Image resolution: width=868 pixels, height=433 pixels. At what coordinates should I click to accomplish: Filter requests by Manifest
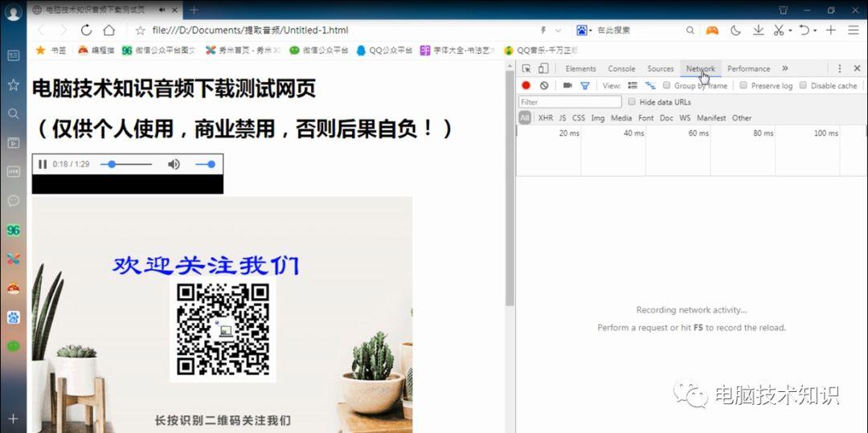coord(711,118)
